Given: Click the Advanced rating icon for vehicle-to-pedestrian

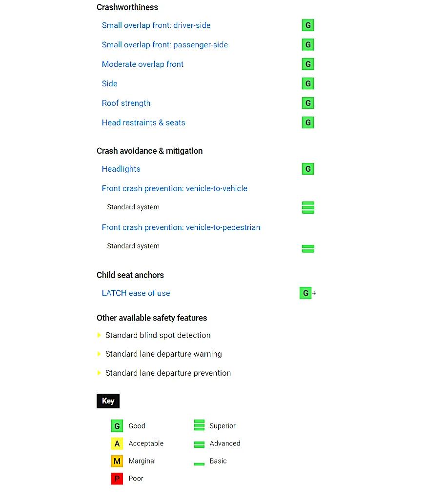Looking at the screenshot, I should 308,249.
